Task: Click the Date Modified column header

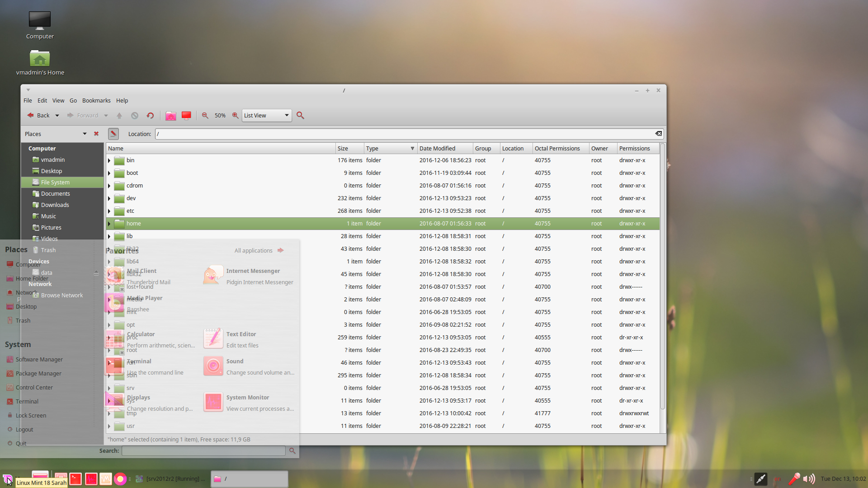Action: point(437,149)
